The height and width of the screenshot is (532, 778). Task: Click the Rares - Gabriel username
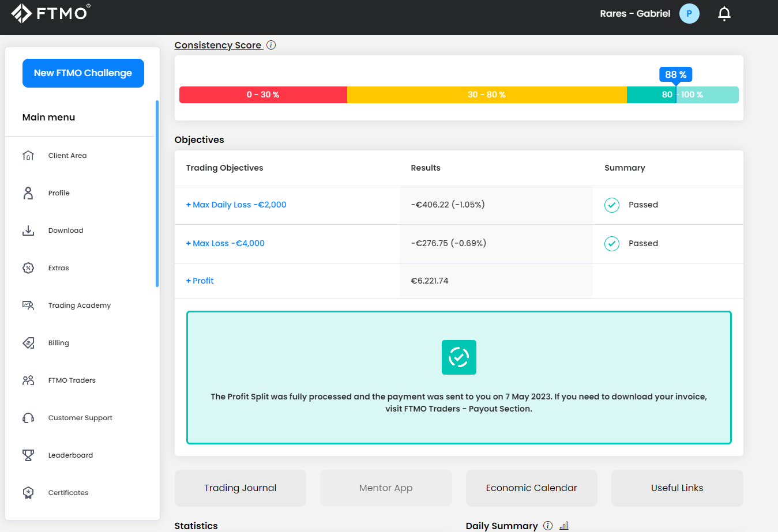pyautogui.click(x=635, y=14)
